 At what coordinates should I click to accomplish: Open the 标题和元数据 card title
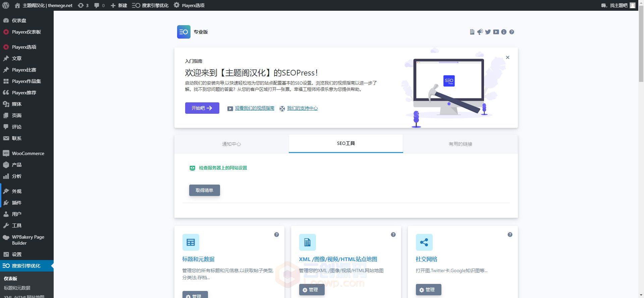pyautogui.click(x=198, y=259)
